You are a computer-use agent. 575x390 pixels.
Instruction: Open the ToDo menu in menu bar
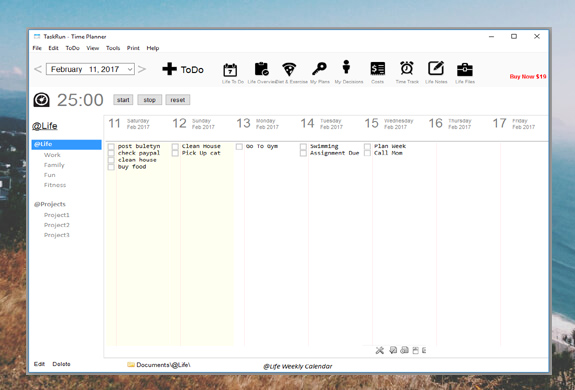coord(73,48)
